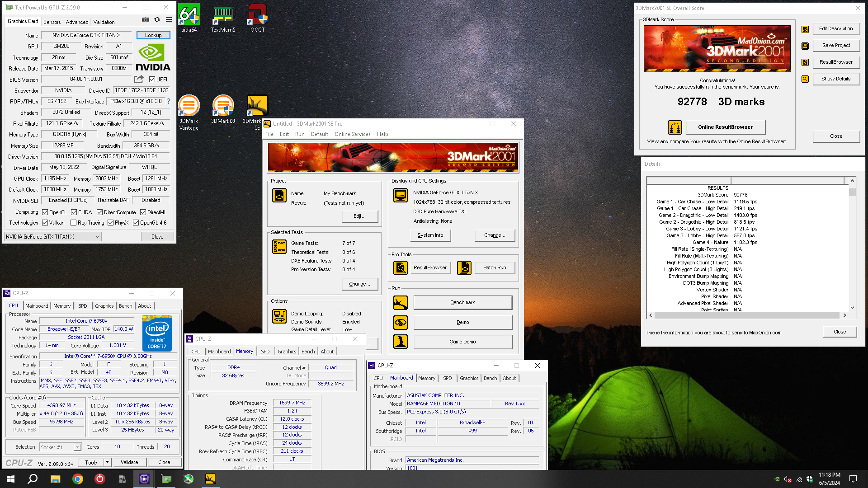Open File Explorer from the taskbar
The height and width of the screenshot is (488, 868).
coord(55,479)
